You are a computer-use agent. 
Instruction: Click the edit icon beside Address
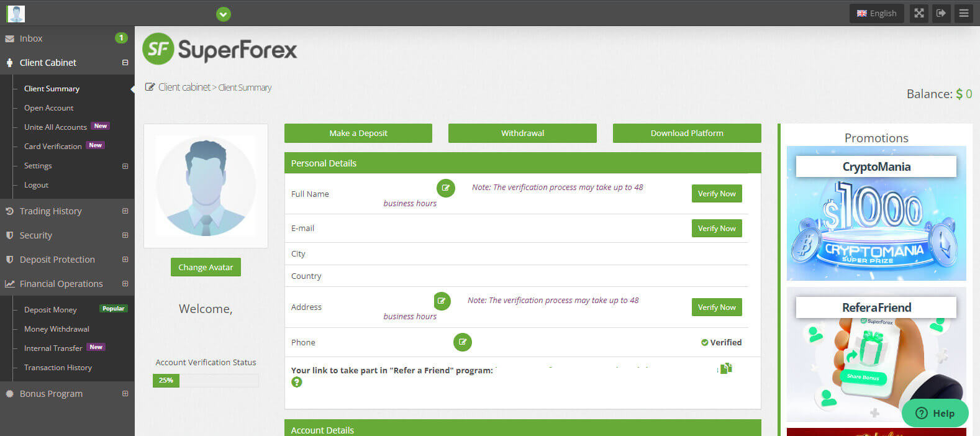(442, 301)
